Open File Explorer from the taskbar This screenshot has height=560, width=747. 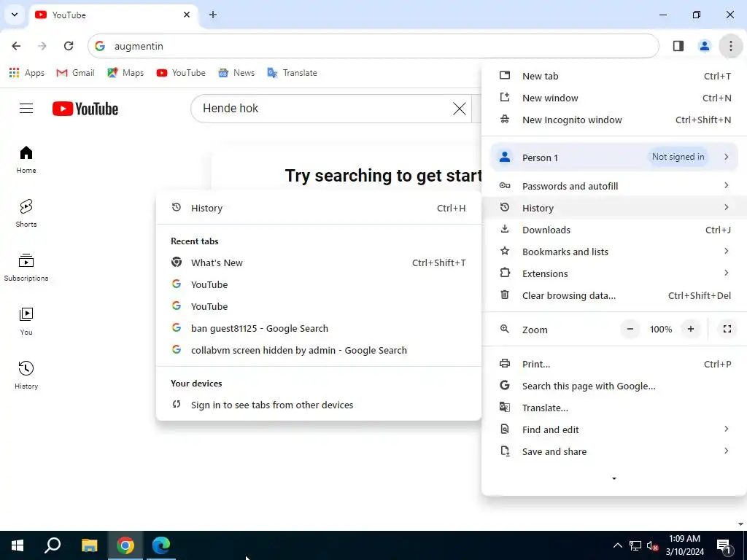click(x=89, y=545)
